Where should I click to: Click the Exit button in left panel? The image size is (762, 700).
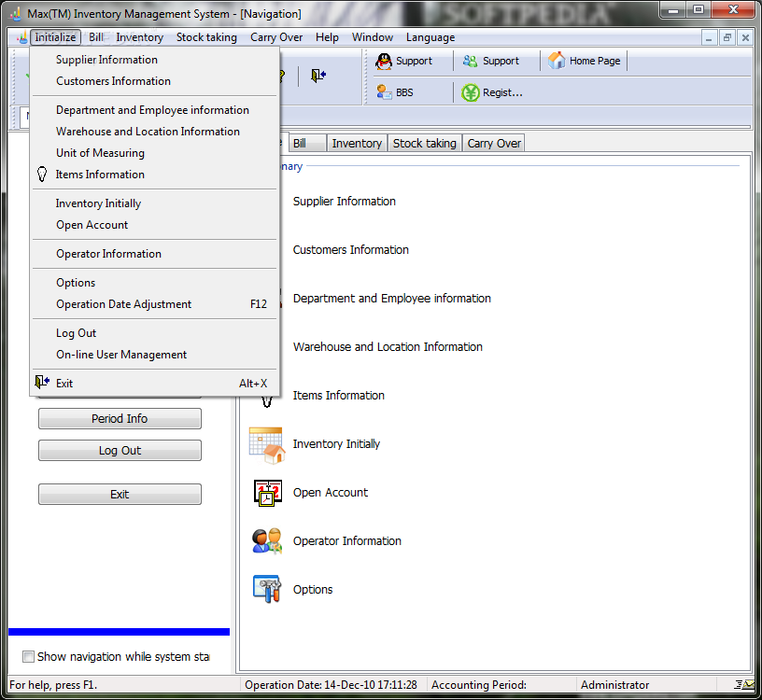click(120, 494)
